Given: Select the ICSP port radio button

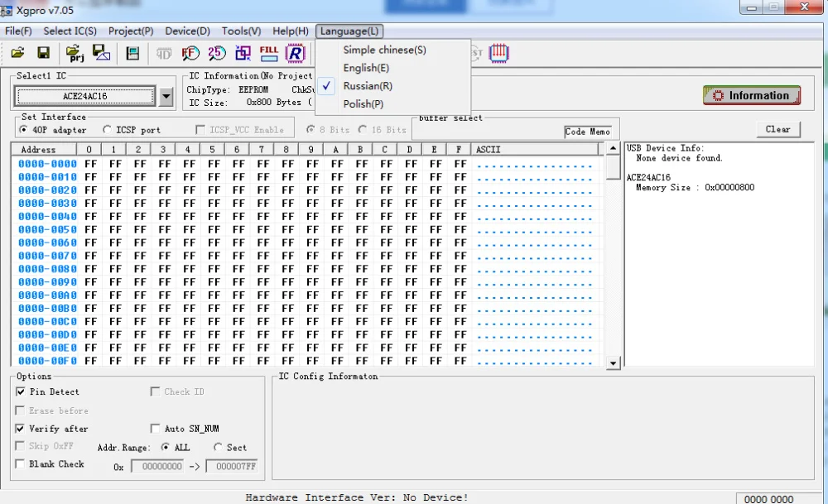Looking at the screenshot, I should 107,129.
